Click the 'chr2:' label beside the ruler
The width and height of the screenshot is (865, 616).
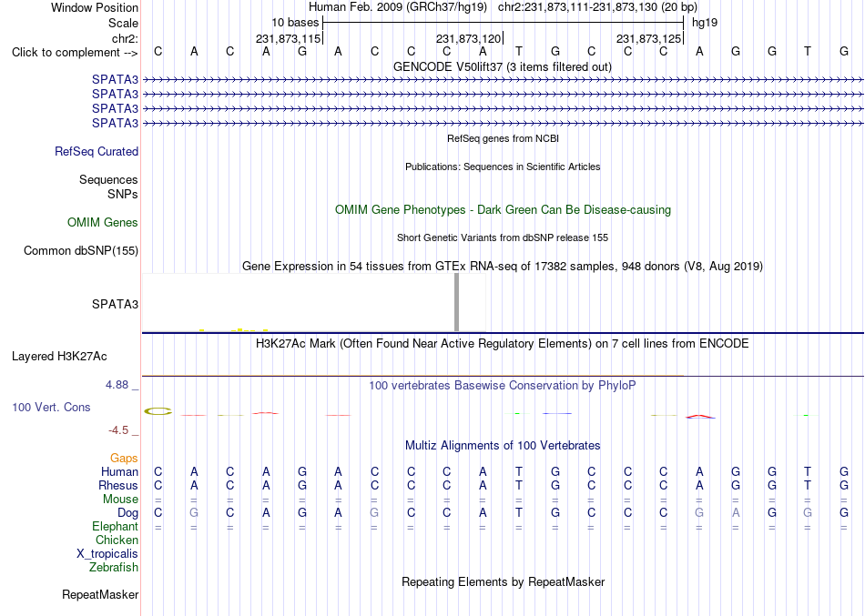point(125,38)
